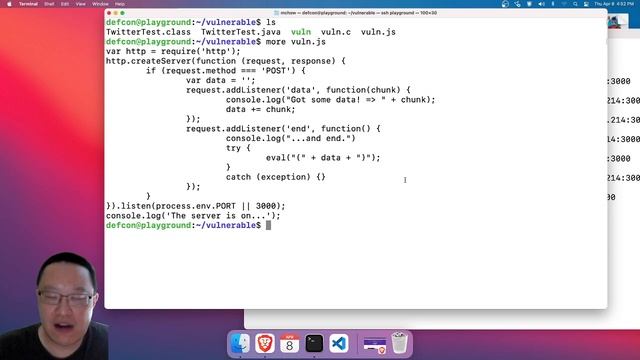Click the 'more vuln.js' command text
The height and width of the screenshot is (360, 640).
point(296,42)
